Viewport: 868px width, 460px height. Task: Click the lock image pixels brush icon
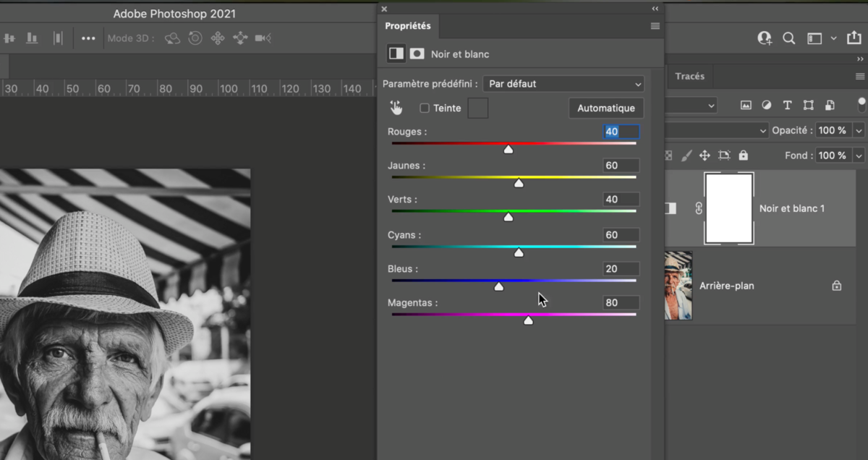pyautogui.click(x=686, y=156)
